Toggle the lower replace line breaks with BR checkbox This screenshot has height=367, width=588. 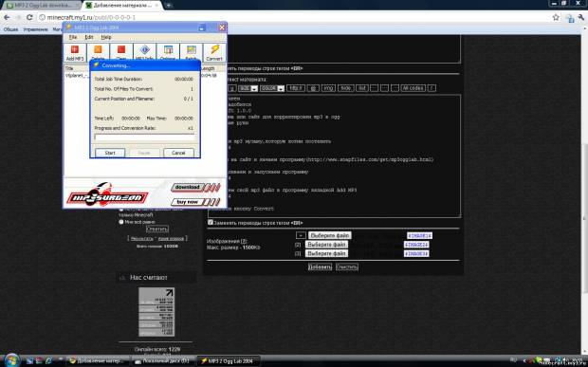[211, 223]
